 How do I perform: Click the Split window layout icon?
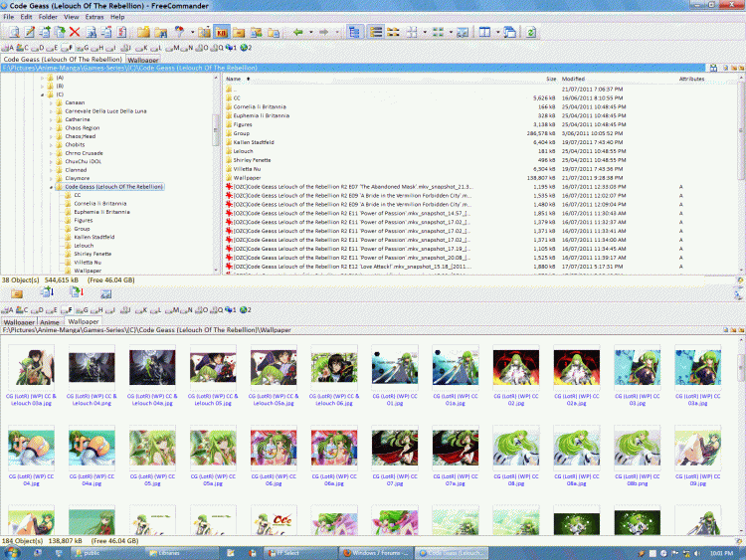pyautogui.click(x=484, y=32)
